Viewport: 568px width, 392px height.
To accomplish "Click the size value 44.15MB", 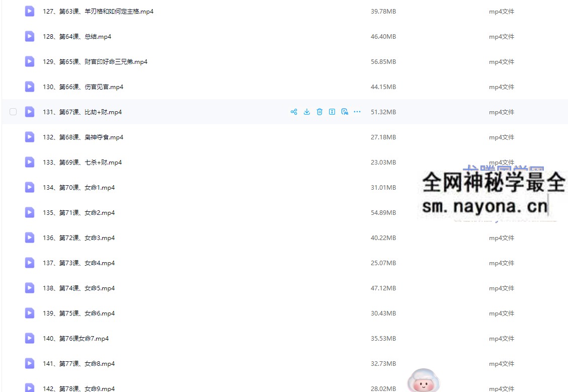I will [383, 87].
